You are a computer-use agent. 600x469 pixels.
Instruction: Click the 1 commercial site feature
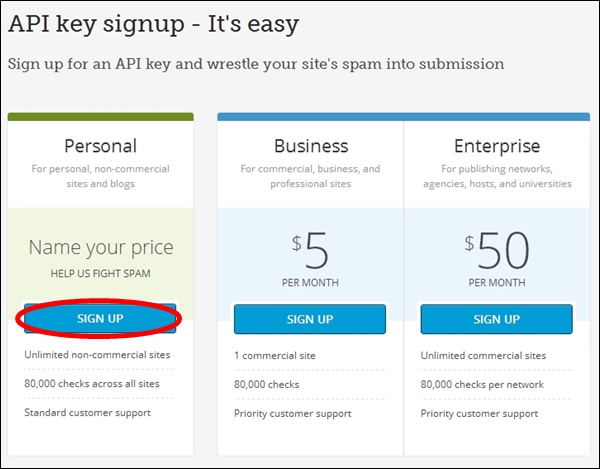pos(275,356)
